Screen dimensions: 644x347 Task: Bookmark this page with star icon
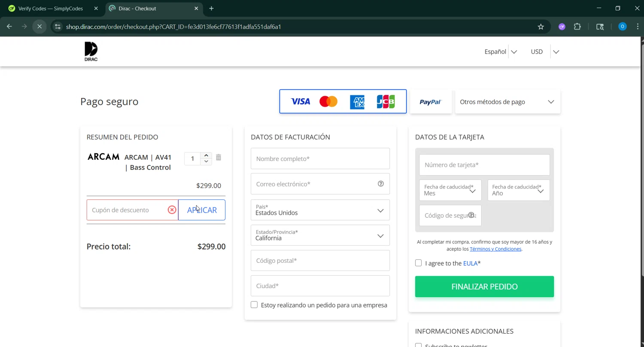pos(541,27)
